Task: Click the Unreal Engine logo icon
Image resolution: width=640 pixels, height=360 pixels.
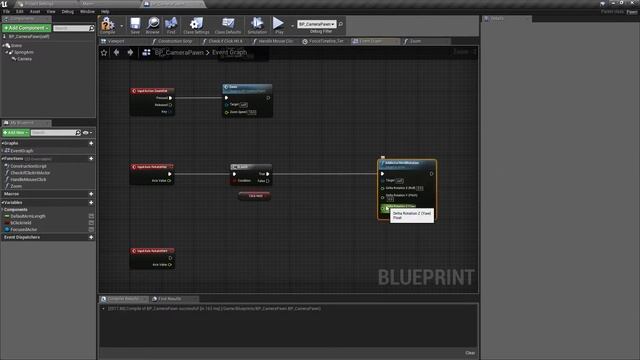Action: click(4, 4)
